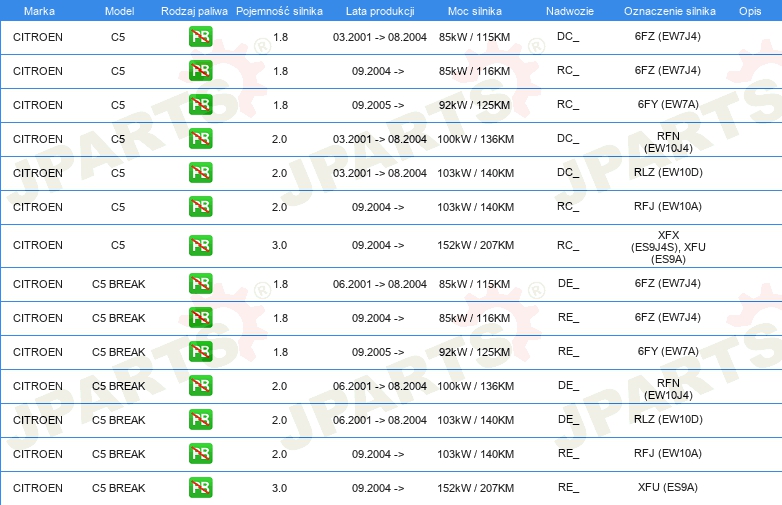Select RLZ (EW10D) in the C5 DC_ row

click(668, 172)
